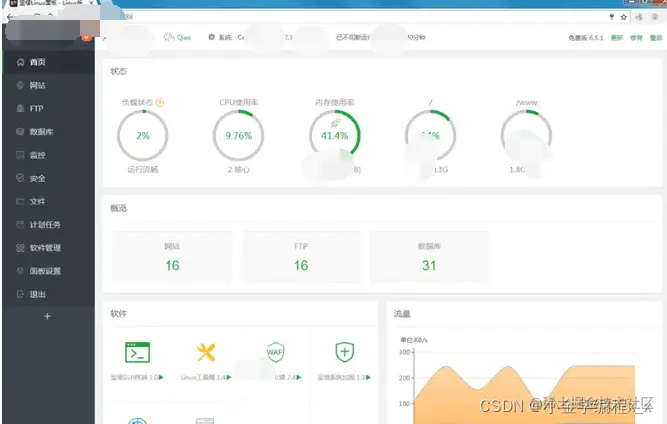
Task: Click the 修复 repair link
Action: coord(636,38)
